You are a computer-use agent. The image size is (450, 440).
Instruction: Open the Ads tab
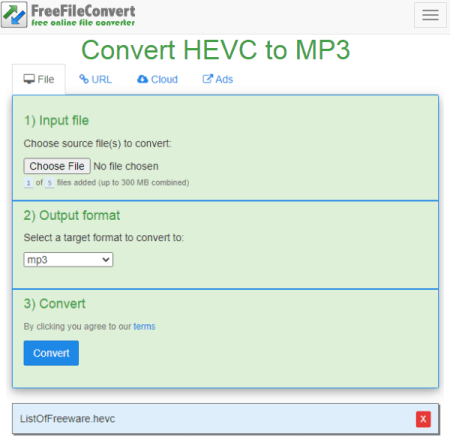click(218, 79)
